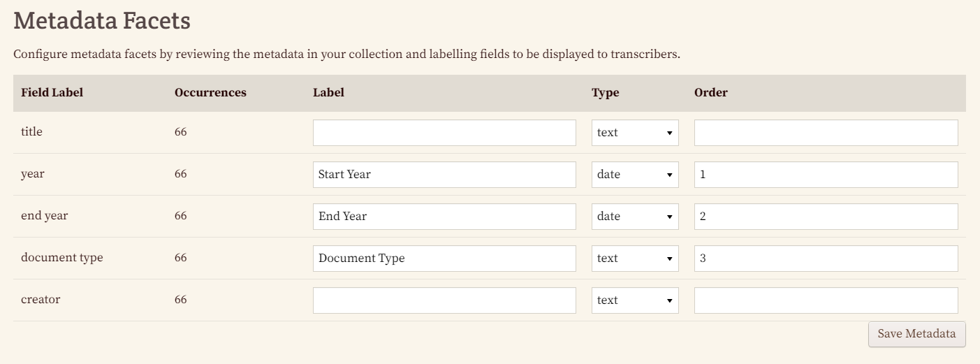This screenshot has height=364, width=980.
Task: Click the empty Order field for creator
Action: click(x=826, y=300)
